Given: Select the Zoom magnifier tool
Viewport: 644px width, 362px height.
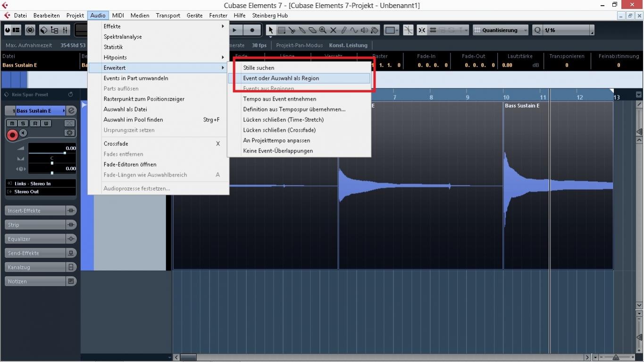Looking at the screenshot, I should pyautogui.click(x=323, y=30).
